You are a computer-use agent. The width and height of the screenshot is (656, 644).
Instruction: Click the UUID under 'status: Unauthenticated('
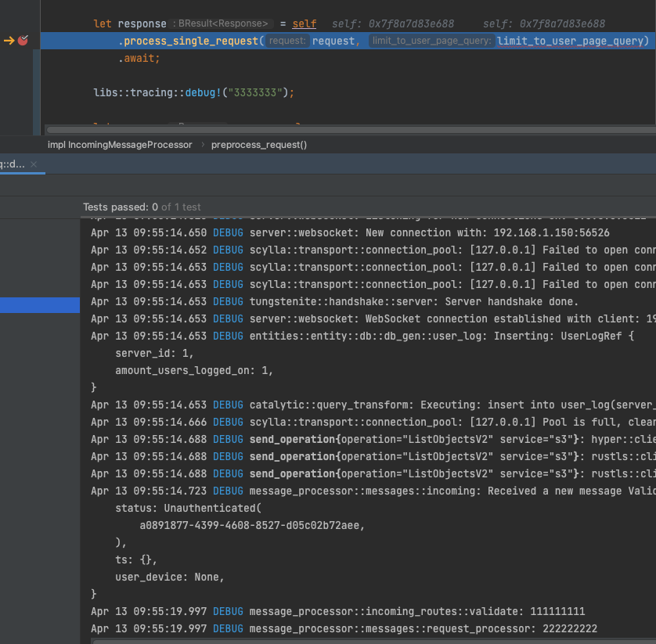252,525
